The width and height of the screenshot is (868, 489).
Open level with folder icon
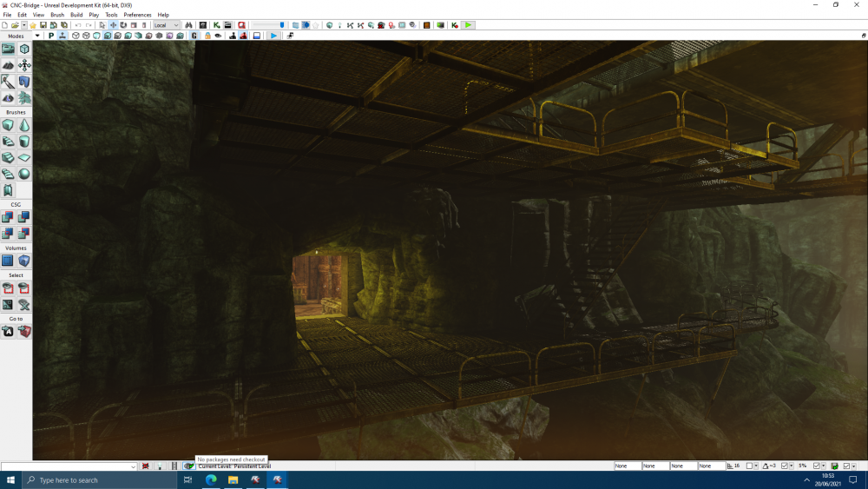[15, 25]
